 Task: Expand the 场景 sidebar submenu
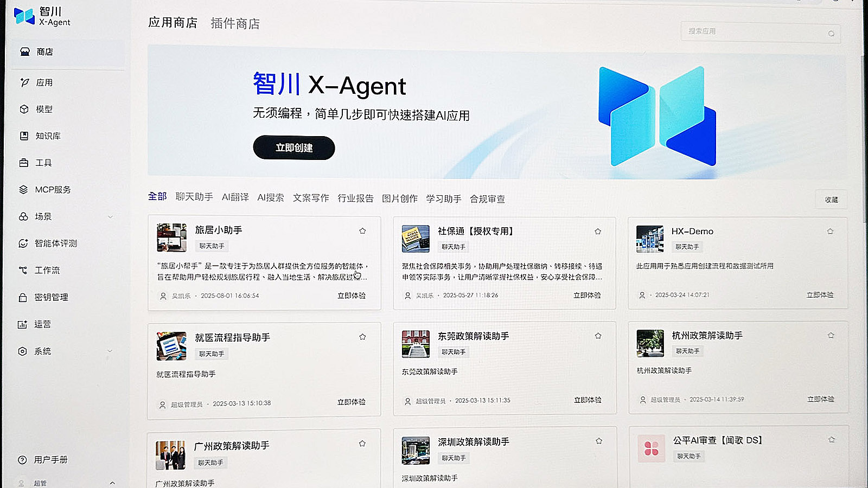pos(111,217)
